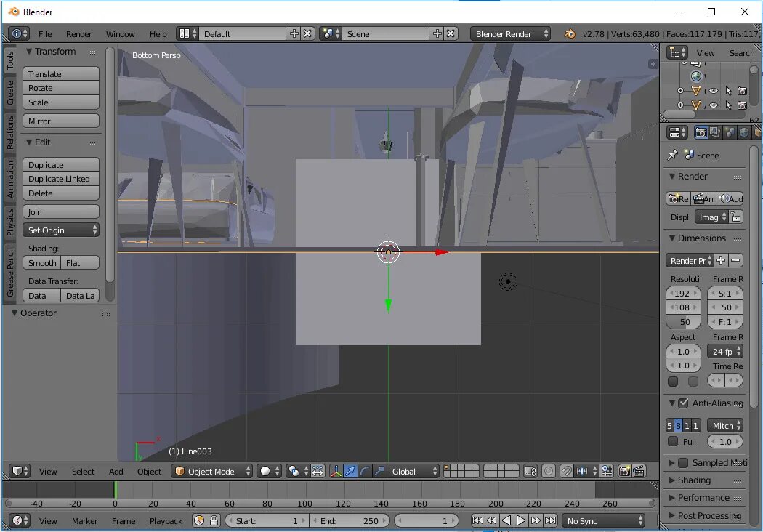Enable the snap magnet in viewport header
This screenshot has width=763, height=532.
click(565, 471)
